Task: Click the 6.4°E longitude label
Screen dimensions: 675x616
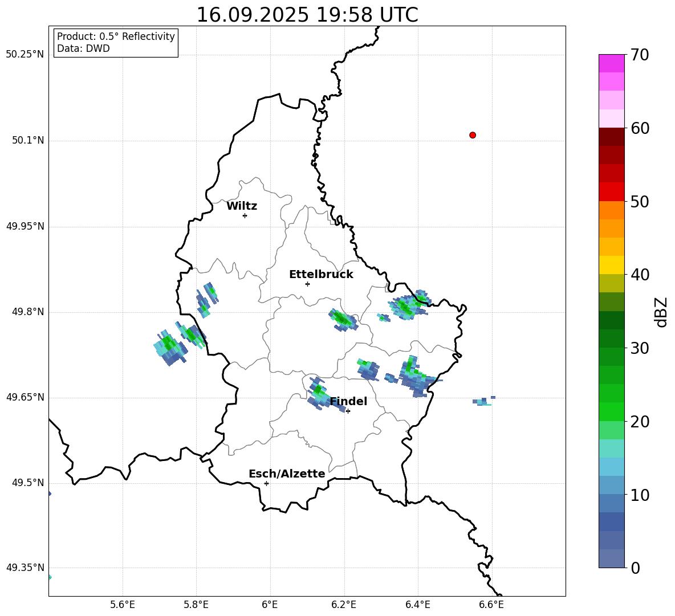Action: 417,605
